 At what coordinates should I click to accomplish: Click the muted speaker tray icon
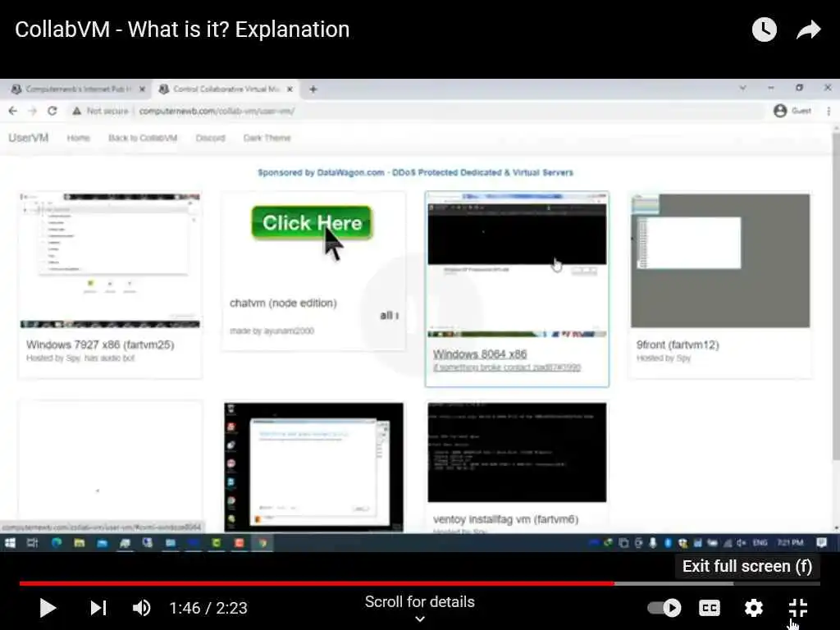742,543
